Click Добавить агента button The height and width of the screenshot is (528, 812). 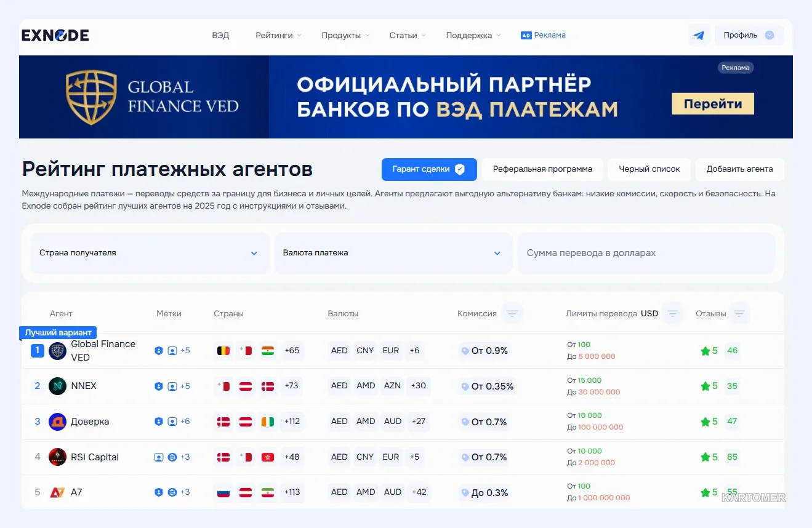[739, 169]
